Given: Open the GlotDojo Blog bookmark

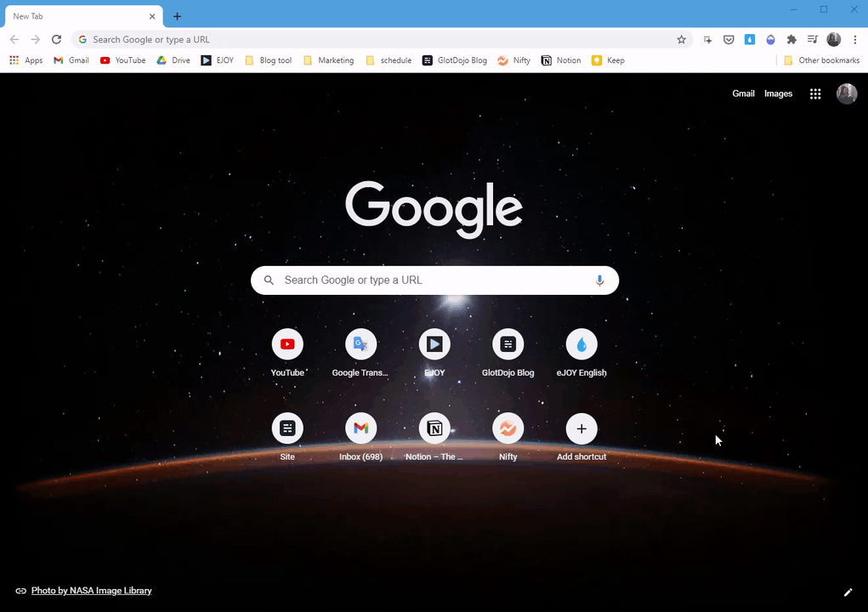Looking at the screenshot, I should pyautogui.click(x=455, y=60).
